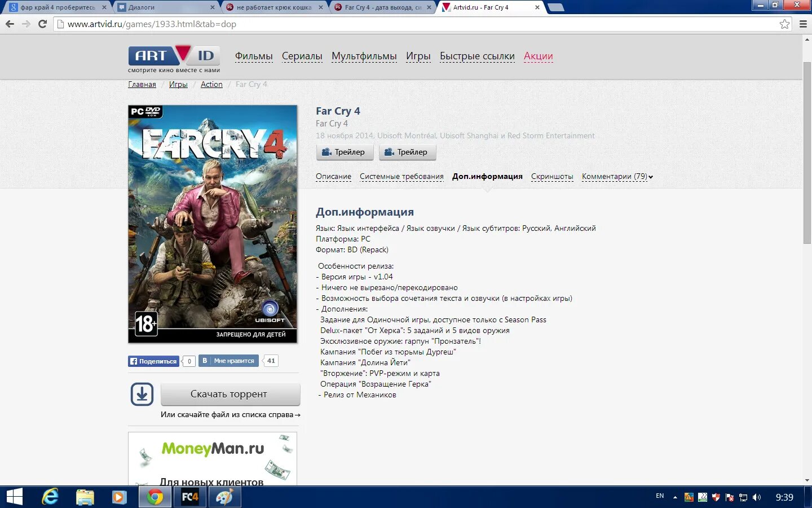Click the scrollbar down arrow
Viewport: 812px width, 508px height.
point(807,480)
